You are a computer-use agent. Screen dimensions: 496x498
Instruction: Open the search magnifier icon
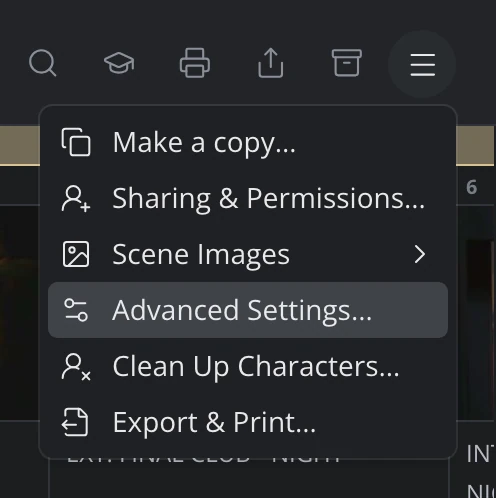pyautogui.click(x=43, y=63)
